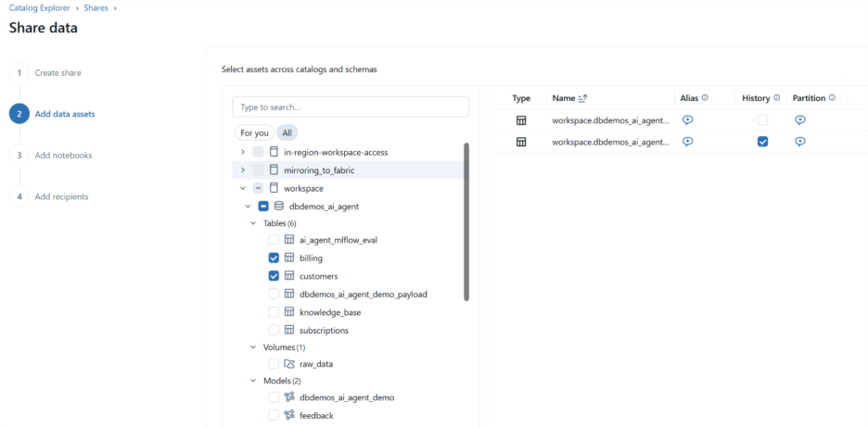Enable History checkbox in the unchecked row
868x428 pixels.
click(763, 120)
